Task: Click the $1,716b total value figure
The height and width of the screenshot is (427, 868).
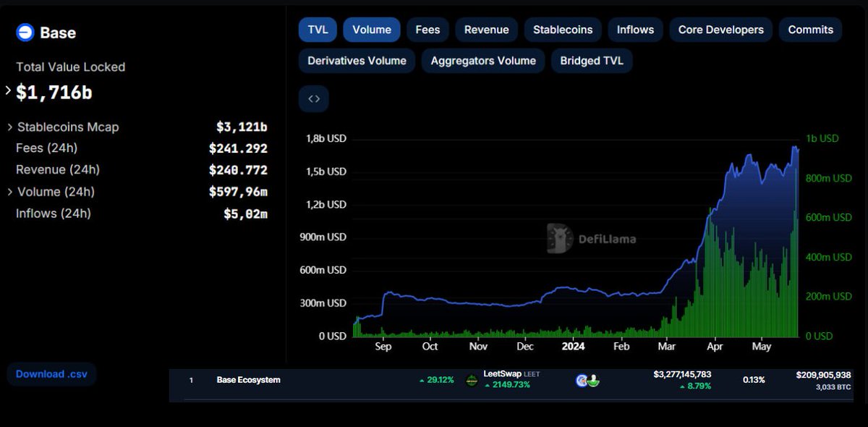Action: tap(54, 93)
